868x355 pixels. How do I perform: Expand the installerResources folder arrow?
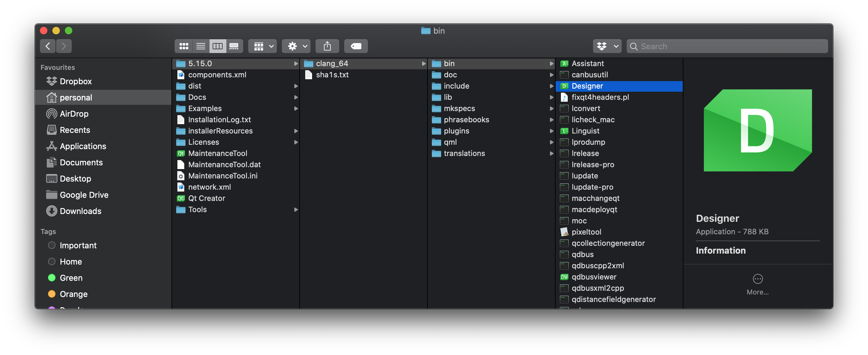296,131
